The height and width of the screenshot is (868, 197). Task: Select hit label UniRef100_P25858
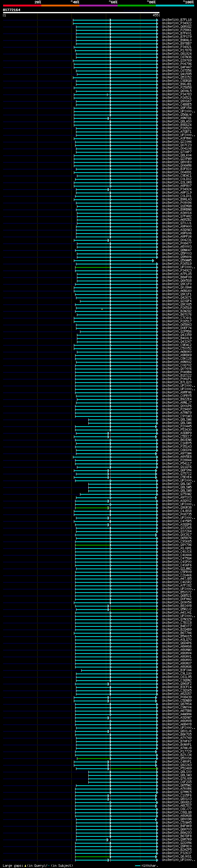pos(177,88)
